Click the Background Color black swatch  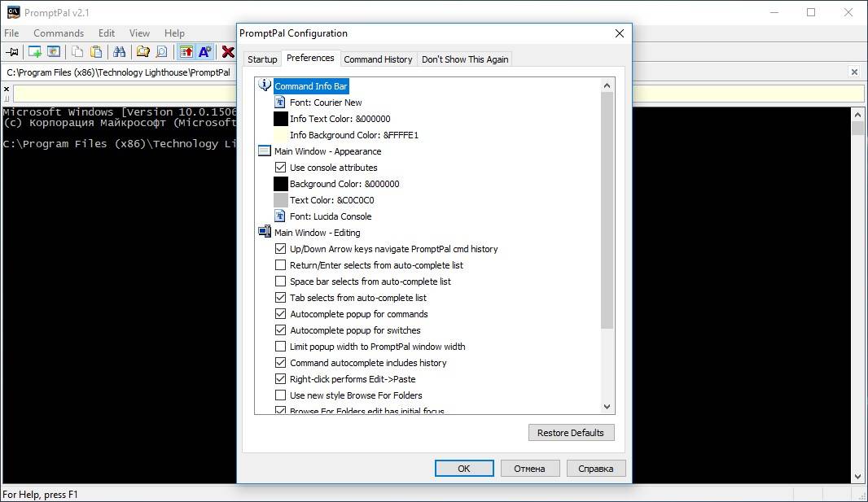(x=281, y=184)
